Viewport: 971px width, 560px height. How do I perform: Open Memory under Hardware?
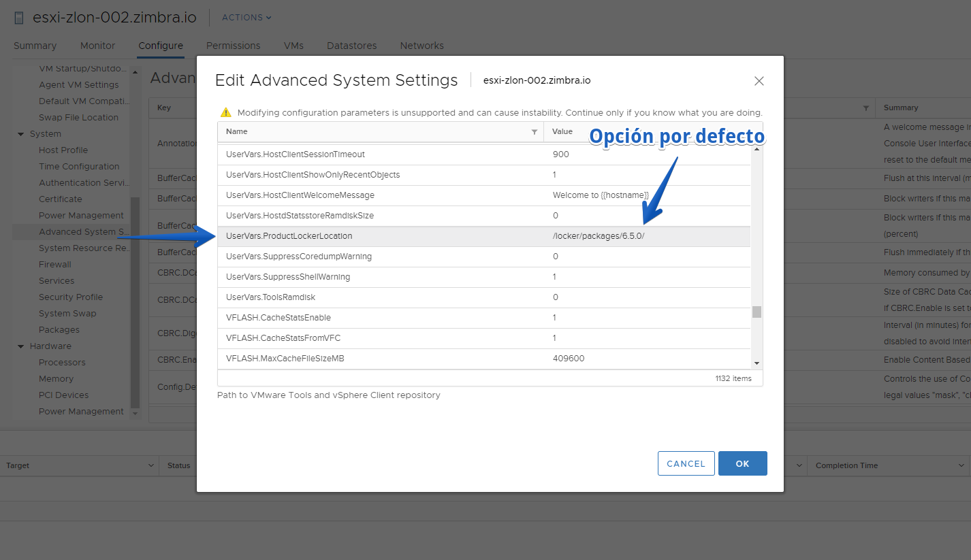56,379
